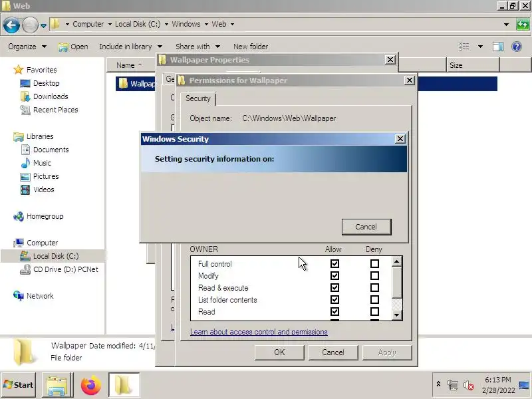Toggle Allow checkbox for Full control
This screenshot has height=399, width=532.
pyautogui.click(x=335, y=263)
